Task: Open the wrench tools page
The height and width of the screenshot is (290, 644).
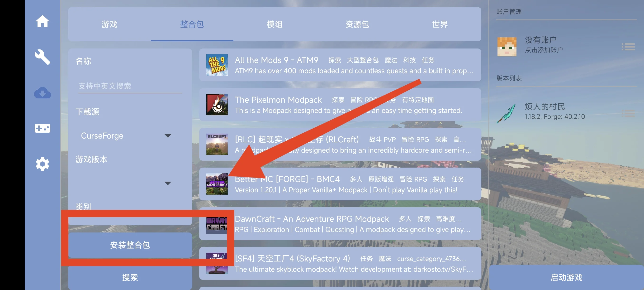Action: (42, 57)
